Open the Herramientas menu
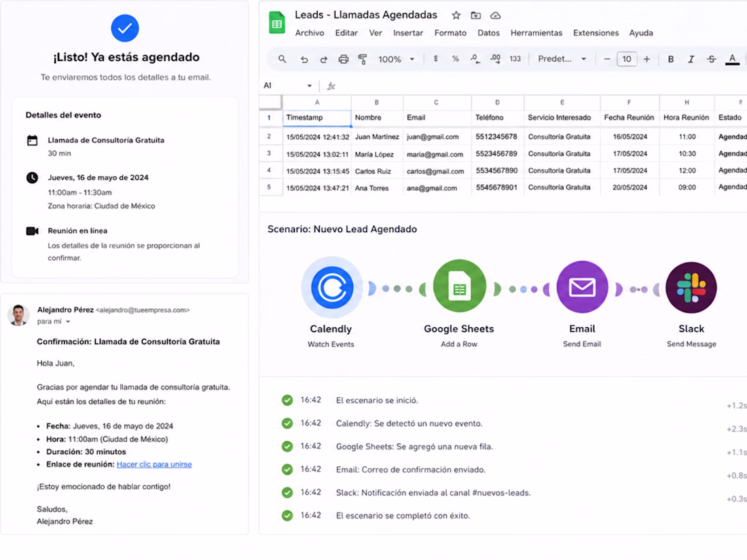 [536, 33]
